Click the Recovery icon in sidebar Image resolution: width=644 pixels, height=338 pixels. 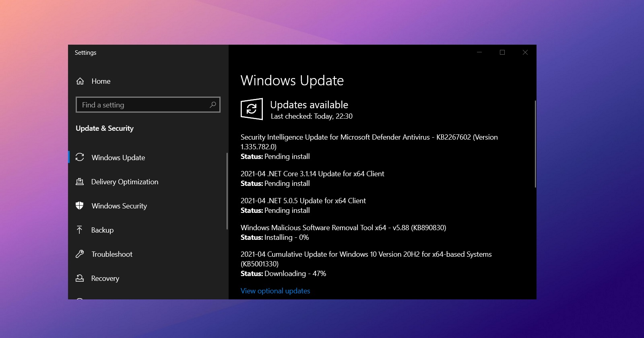point(80,278)
